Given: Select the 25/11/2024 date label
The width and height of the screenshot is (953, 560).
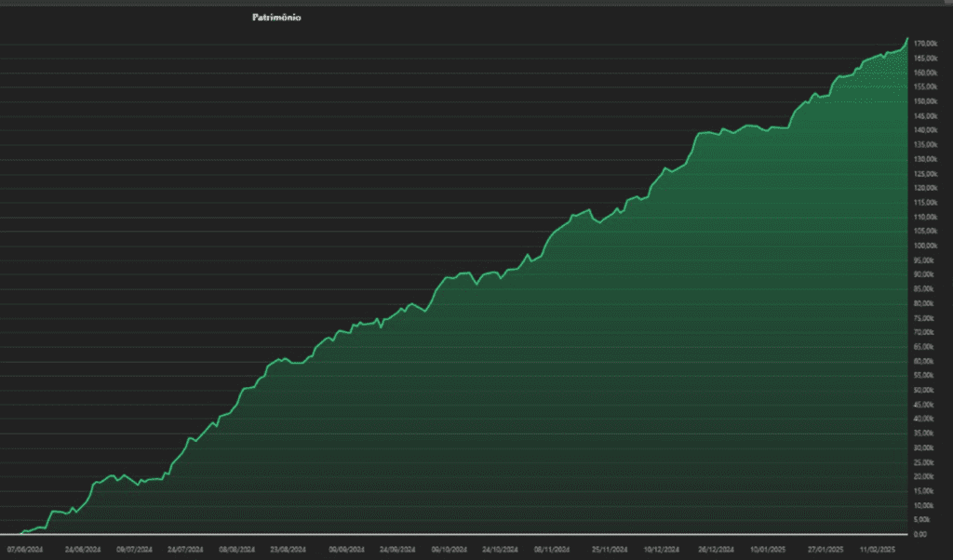Looking at the screenshot, I should (x=611, y=550).
